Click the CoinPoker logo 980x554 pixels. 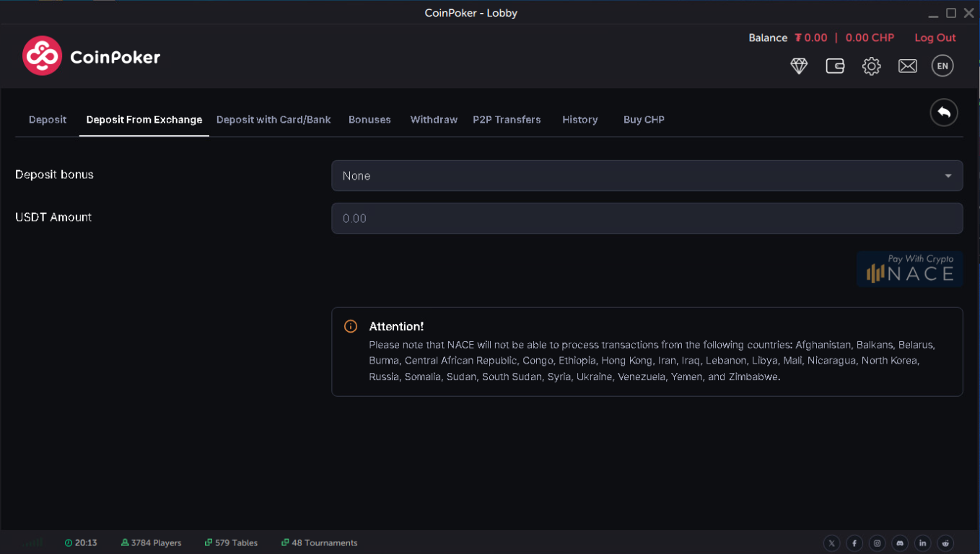[x=91, y=56]
